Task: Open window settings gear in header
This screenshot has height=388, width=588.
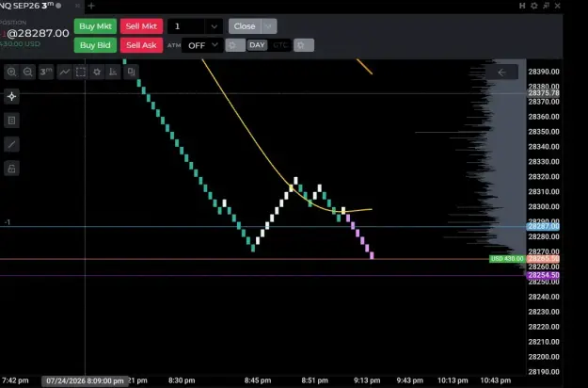Action: coord(534,6)
